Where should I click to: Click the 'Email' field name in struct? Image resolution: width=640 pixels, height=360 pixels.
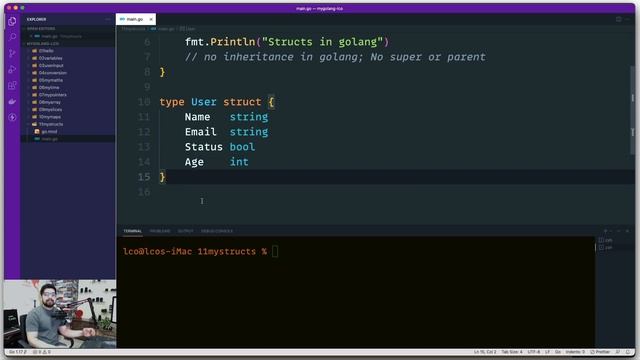click(200, 131)
